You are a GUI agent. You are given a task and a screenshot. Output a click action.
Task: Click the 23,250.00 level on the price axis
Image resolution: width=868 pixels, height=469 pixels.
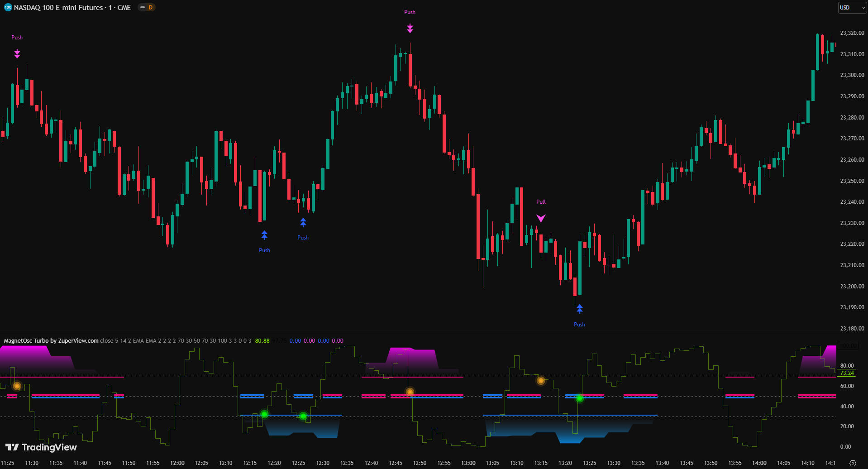pyautogui.click(x=852, y=181)
